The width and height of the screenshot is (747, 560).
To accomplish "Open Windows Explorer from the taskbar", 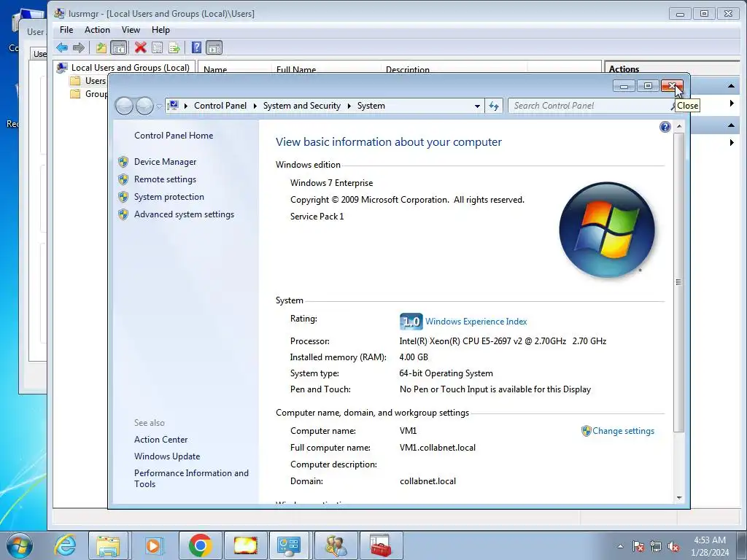I will (108, 545).
